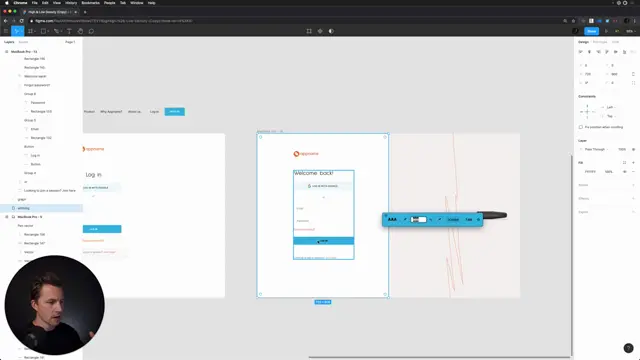Click the Align top icon

(x=607, y=52)
